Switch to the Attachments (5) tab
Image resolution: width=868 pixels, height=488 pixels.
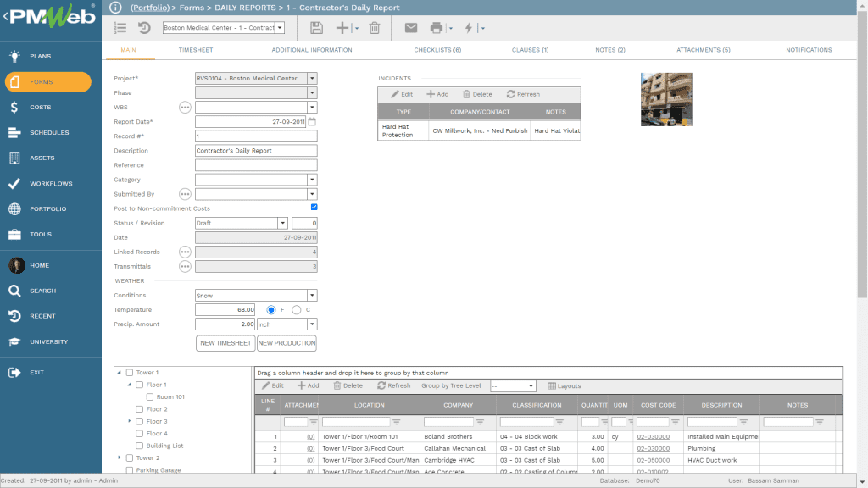pos(703,50)
